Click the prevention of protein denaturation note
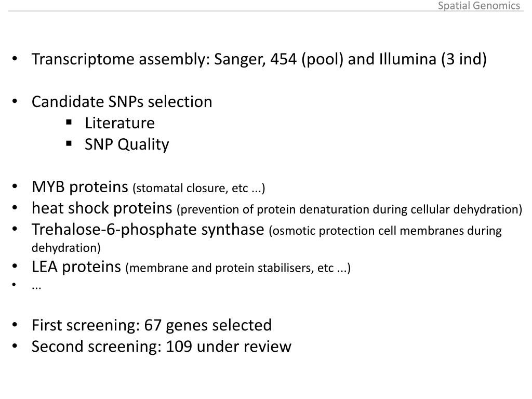 tap(349, 209)
